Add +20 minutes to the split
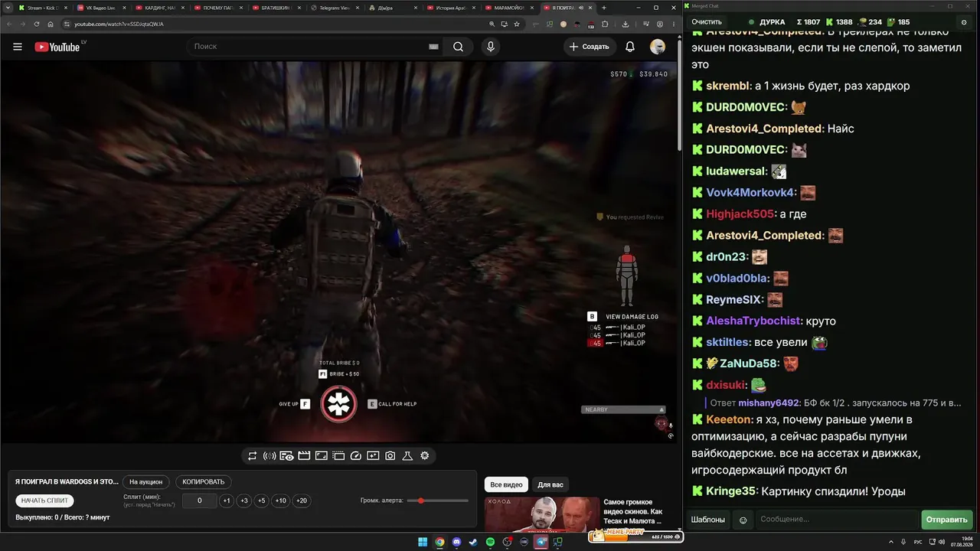The image size is (980, 551). tap(302, 500)
